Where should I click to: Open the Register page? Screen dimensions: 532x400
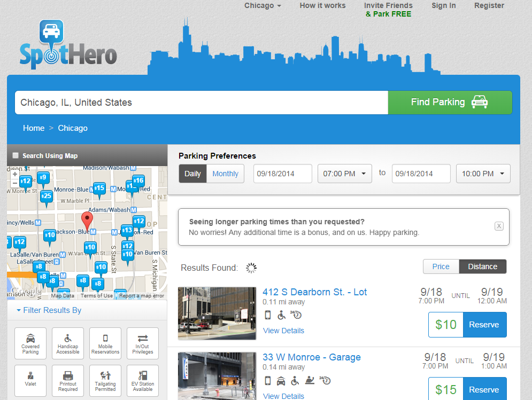pos(489,5)
